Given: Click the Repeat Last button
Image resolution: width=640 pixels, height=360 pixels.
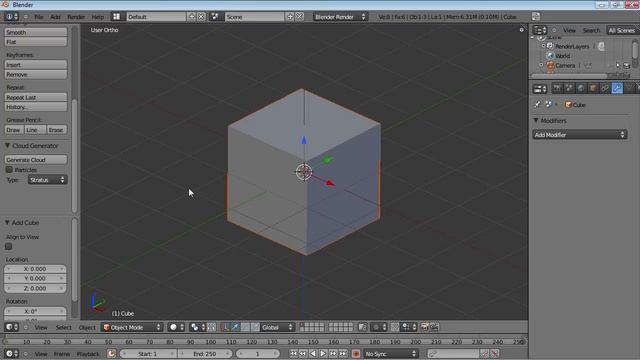Looking at the screenshot, I should 36,97.
